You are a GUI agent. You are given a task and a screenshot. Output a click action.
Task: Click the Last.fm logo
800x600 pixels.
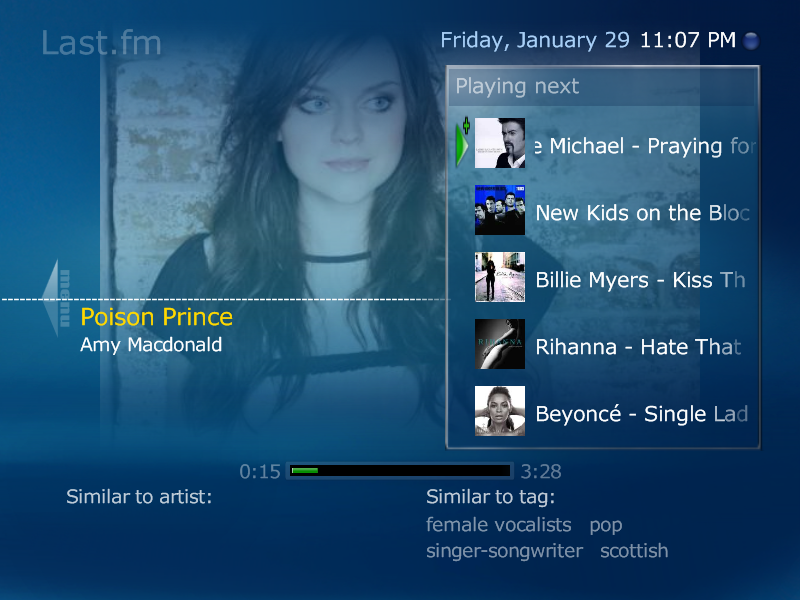click(101, 42)
